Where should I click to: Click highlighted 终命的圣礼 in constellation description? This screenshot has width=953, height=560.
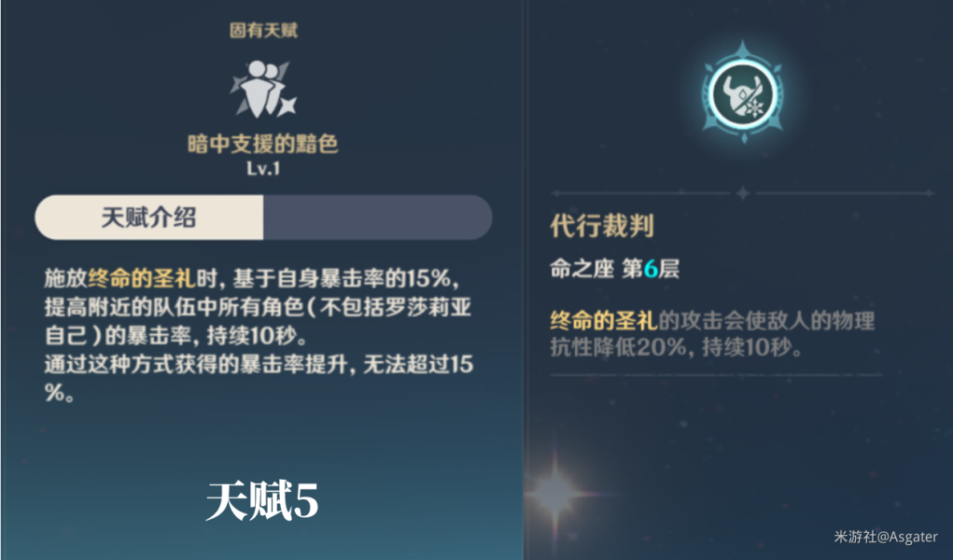pos(604,320)
